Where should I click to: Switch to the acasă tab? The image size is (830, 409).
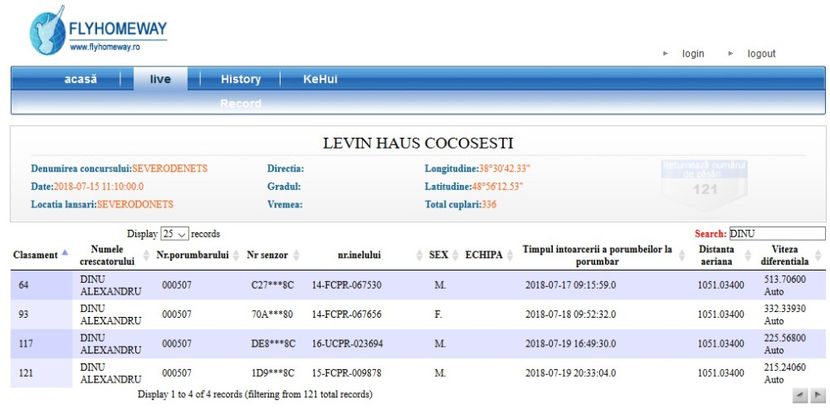(80, 80)
